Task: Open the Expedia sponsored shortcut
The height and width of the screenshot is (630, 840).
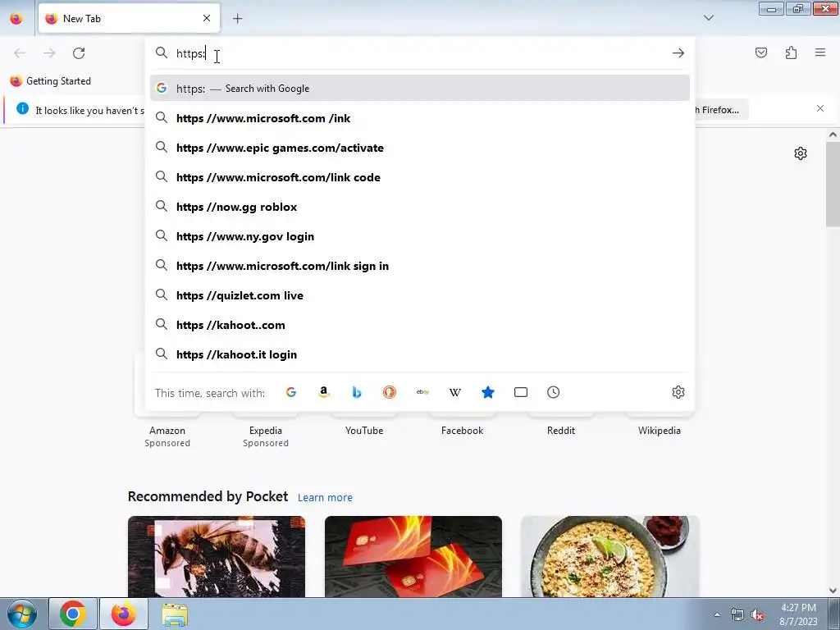Action: (266, 430)
